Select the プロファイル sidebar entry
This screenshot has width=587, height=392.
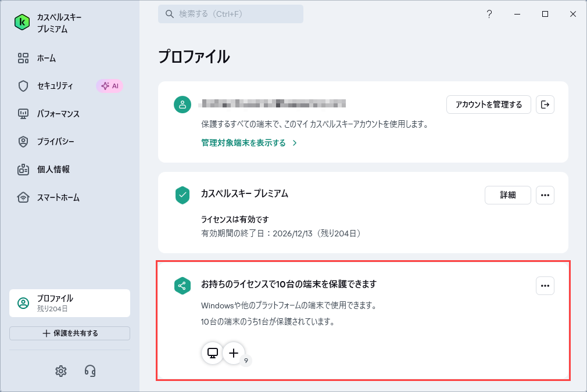[x=70, y=303]
